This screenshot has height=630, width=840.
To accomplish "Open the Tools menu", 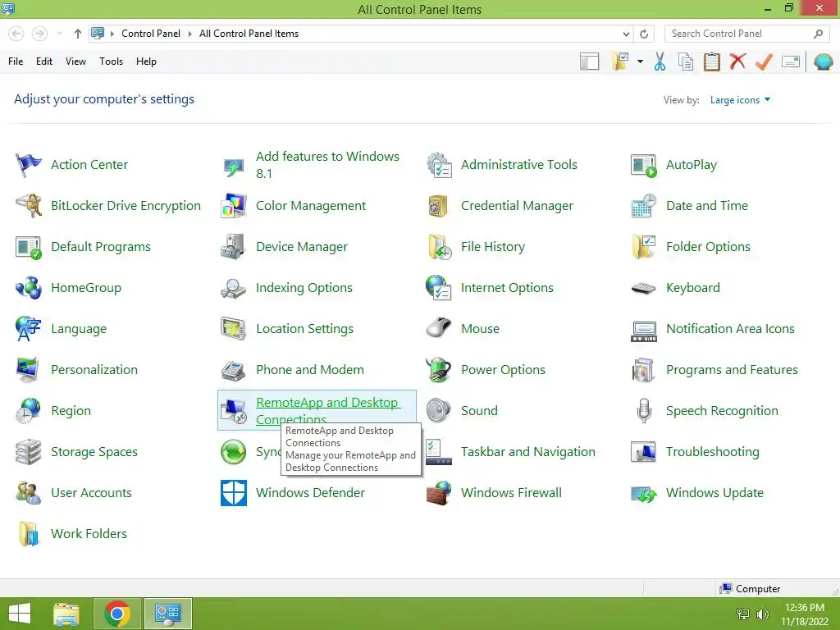I will click(111, 62).
